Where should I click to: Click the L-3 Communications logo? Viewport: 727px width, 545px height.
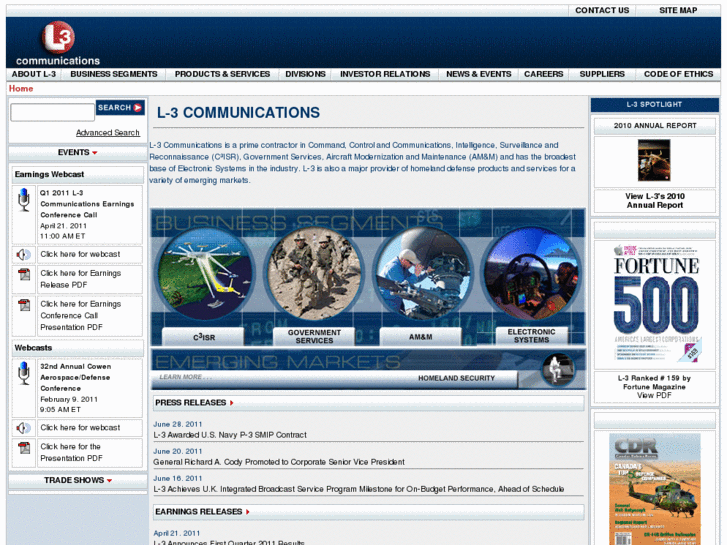[57, 44]
